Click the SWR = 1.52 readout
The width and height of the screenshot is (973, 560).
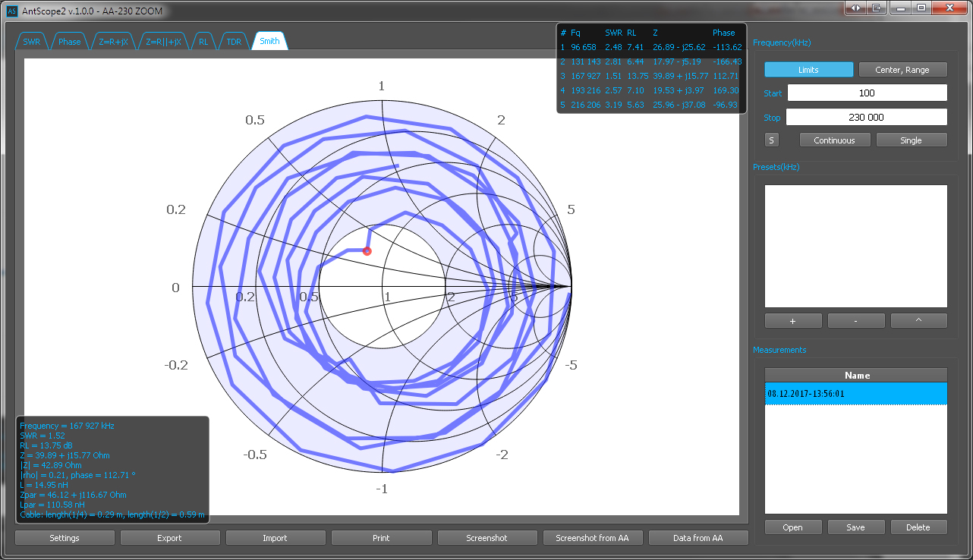coord(41,436)
